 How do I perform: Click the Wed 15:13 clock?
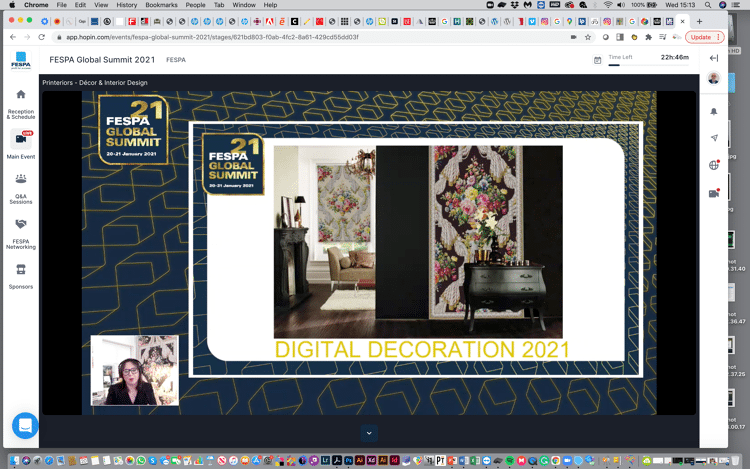coord(680,5)
